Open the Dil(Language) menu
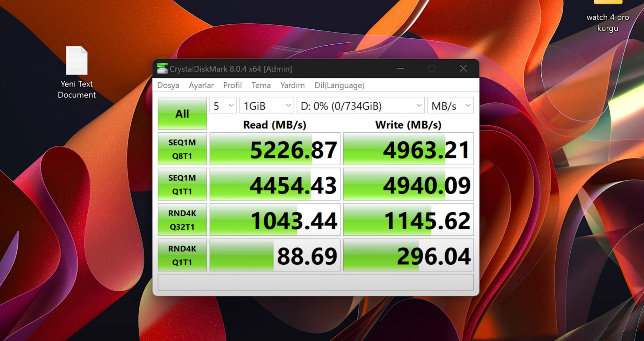The image size is (644, 341). coord(339,85)
